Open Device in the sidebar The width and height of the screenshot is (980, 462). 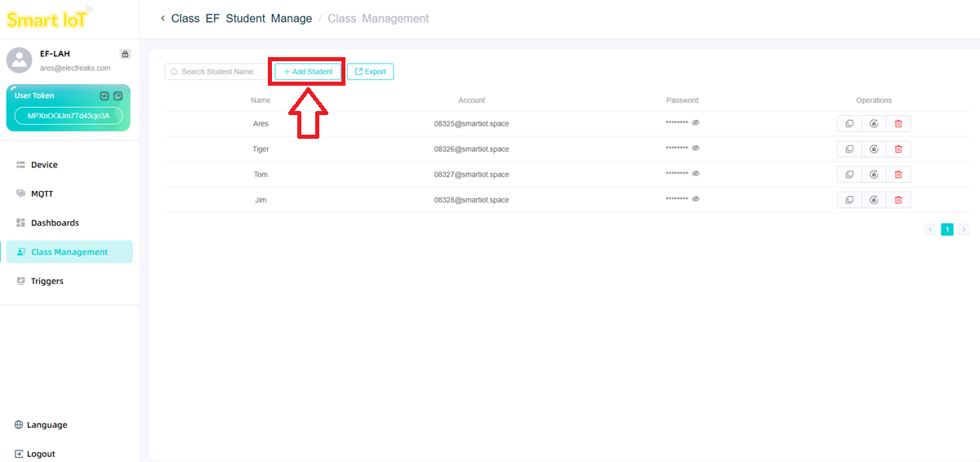(x=44, y=165)
